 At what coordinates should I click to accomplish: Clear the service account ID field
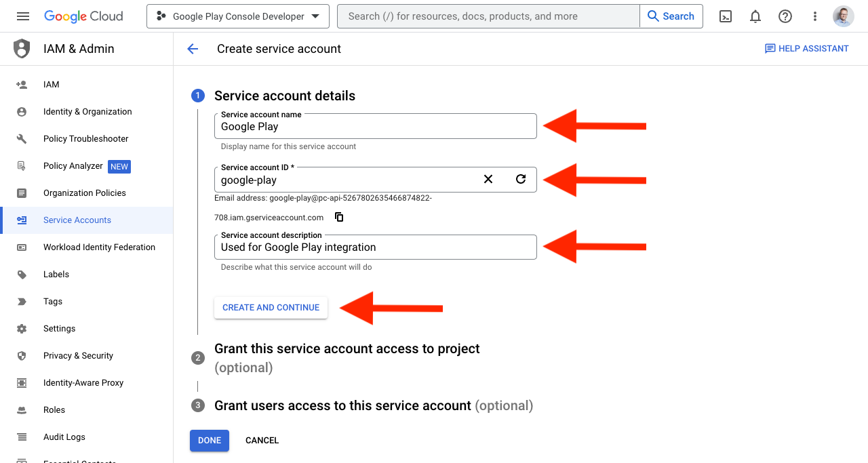[x=488, y=179]
